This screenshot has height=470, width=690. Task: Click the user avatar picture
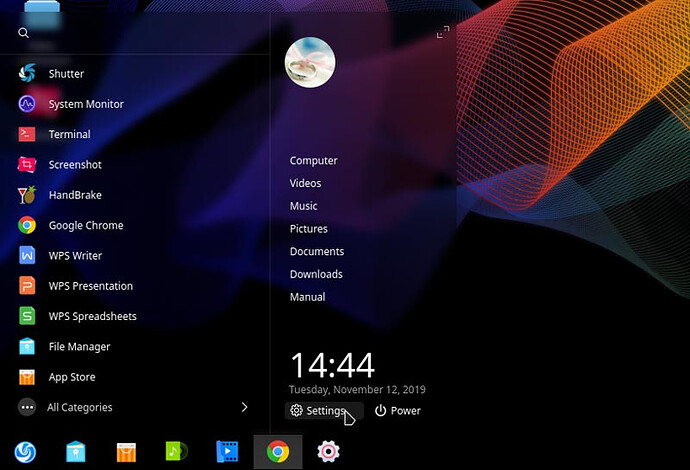coord(310,63)
